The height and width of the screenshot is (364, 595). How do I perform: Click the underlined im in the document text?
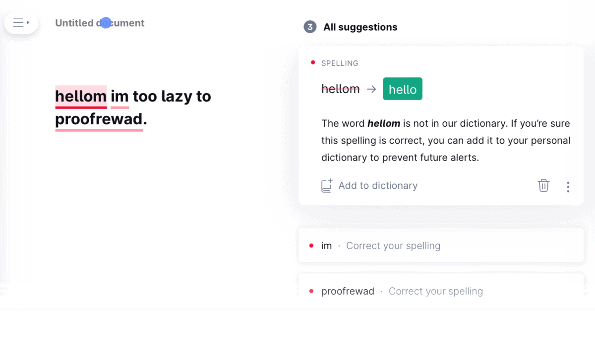[x=119, y=96]
